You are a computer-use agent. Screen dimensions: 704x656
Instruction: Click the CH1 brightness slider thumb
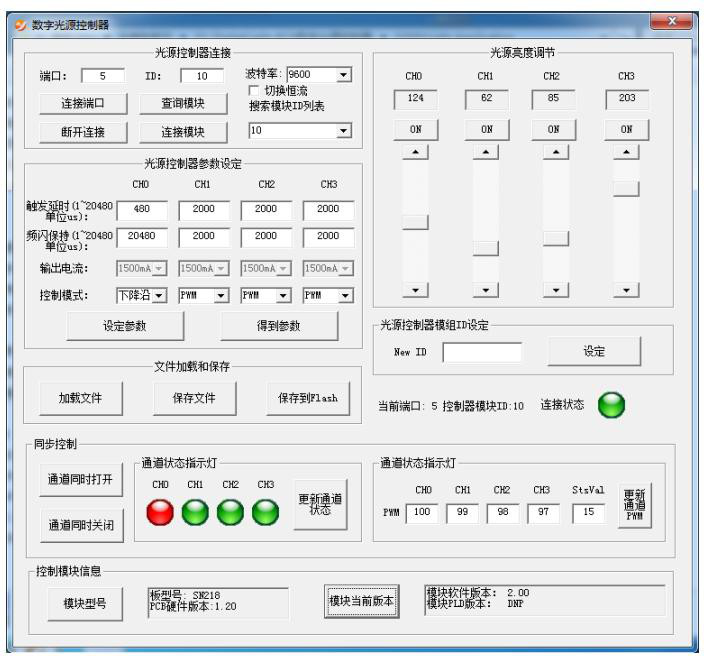pos(485,248)
